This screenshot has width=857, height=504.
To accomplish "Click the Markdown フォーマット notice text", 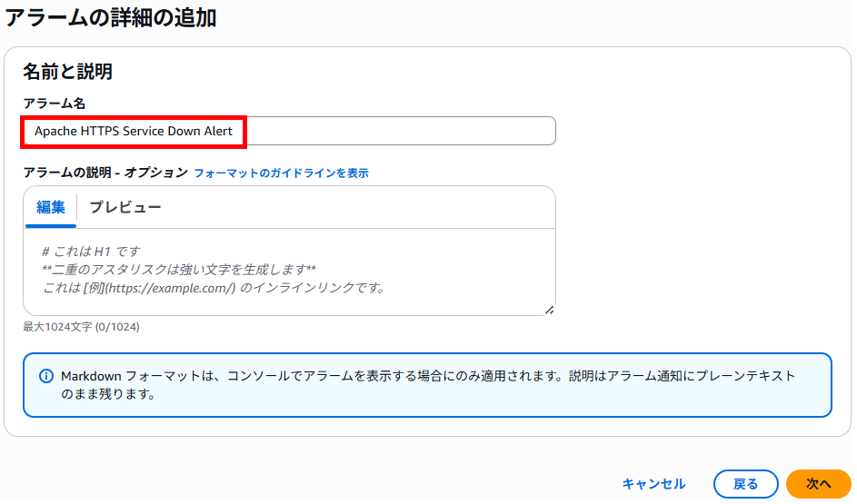I will (428, 385).
